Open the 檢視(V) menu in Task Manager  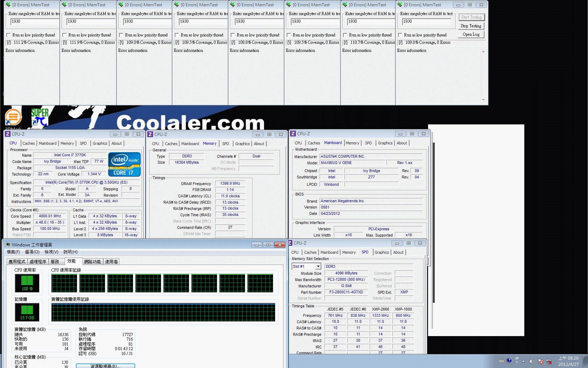[x=51, y=252]
